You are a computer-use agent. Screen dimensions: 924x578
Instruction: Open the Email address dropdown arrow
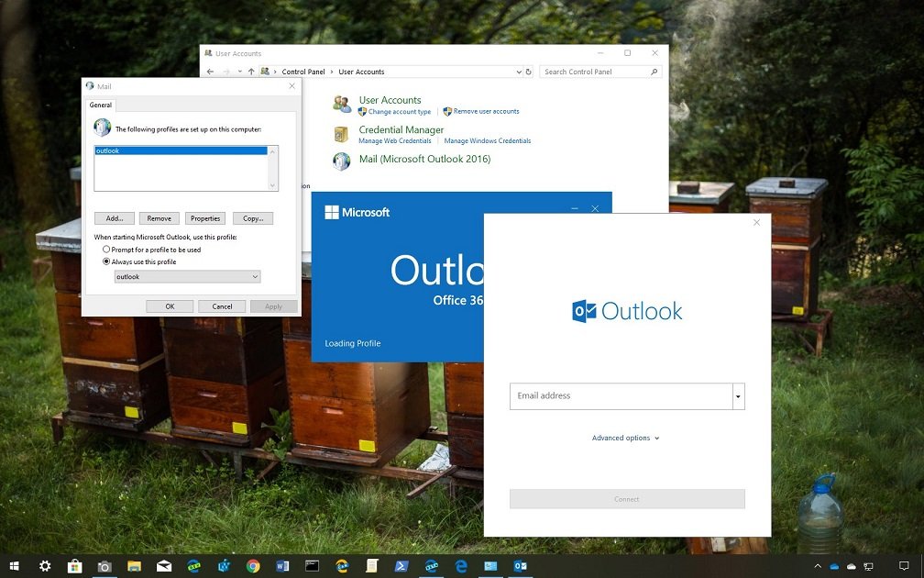pyautogui.click(x=738, y=396)
